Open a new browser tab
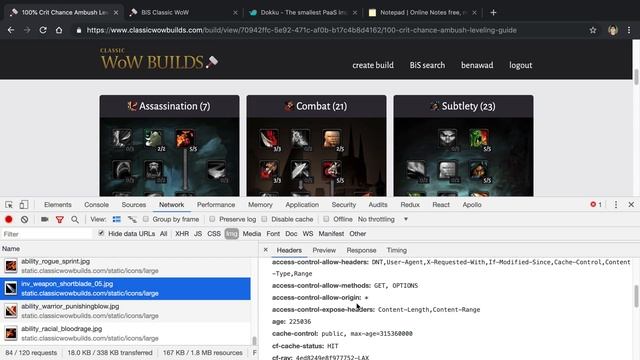 coord(493,13)
